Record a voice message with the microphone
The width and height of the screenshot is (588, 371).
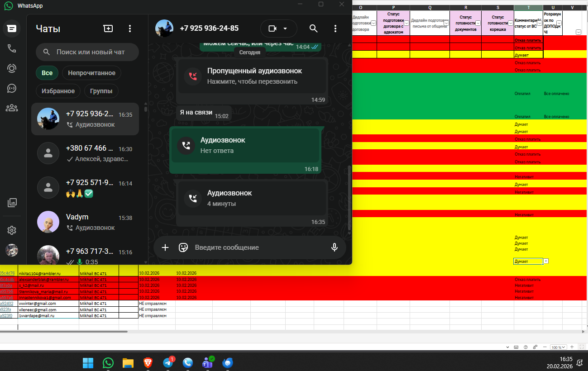coord(335,247)
